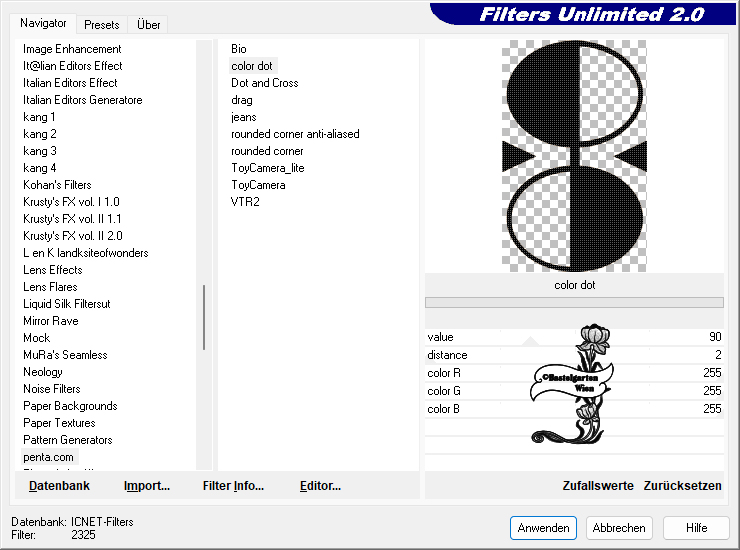Select MuRa's Seamless category
Screen dimensions: 740x550
[65, 355]
